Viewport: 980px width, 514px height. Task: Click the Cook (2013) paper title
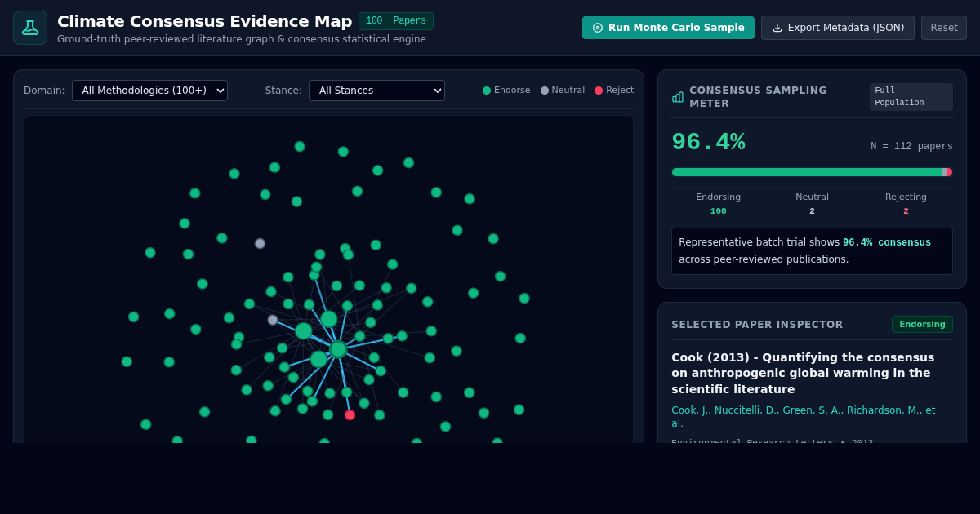(803, 374)
